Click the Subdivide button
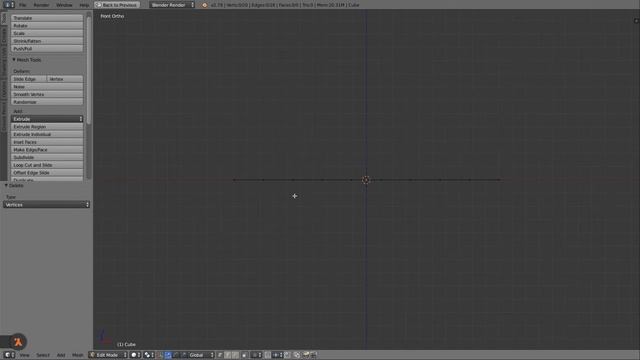 tap(47, 157)
